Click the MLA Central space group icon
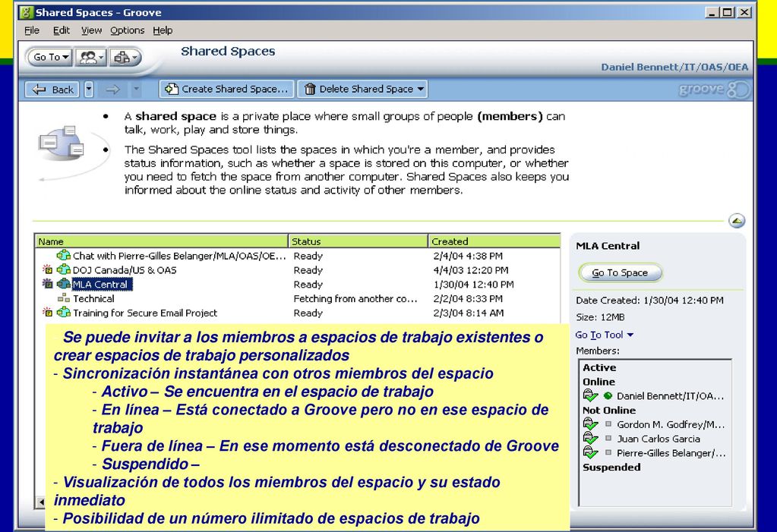Viewport: 777px width, 532px height. tap(64, 284)
